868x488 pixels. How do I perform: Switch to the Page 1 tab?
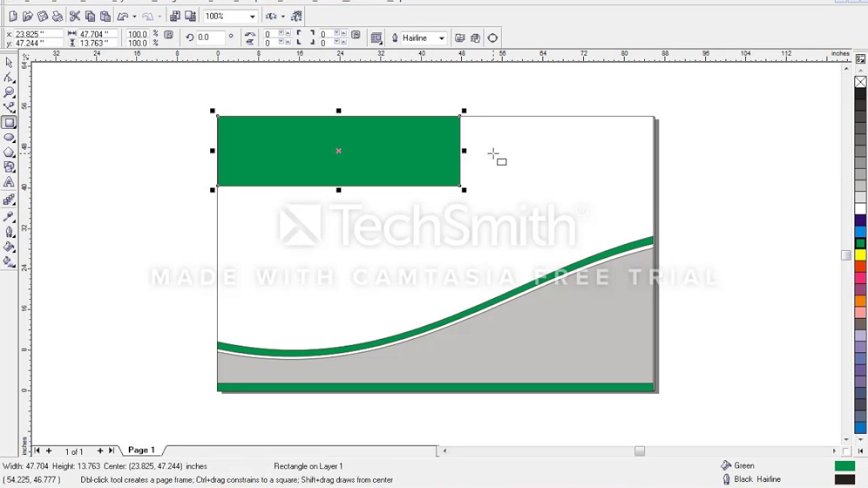point(142,450)
